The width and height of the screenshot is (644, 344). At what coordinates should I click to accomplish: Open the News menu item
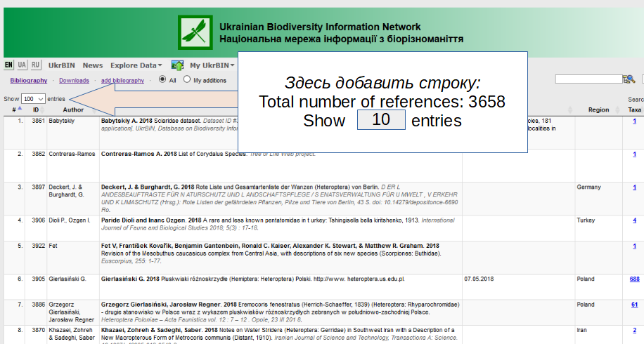point(92,65)
